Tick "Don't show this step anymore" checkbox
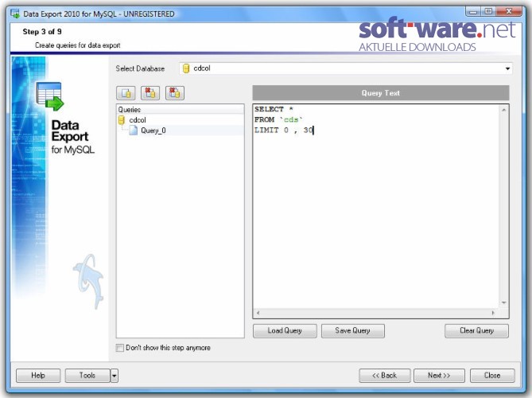 point(120,348)
